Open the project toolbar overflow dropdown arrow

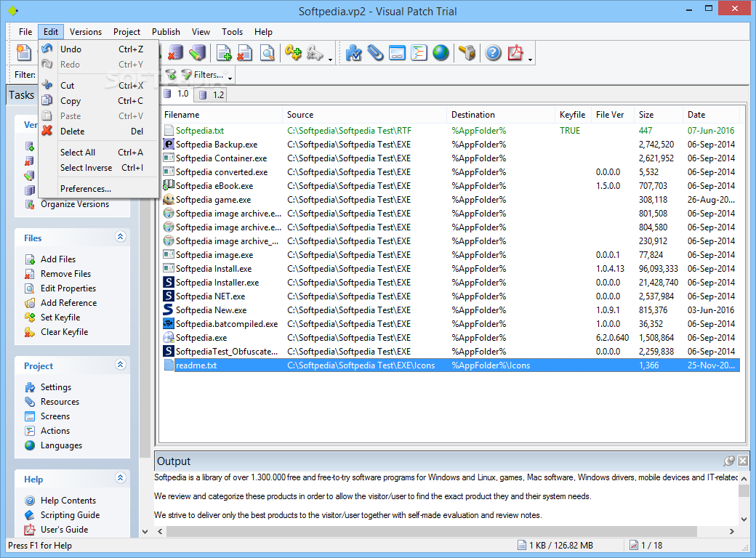pos(531,60)
